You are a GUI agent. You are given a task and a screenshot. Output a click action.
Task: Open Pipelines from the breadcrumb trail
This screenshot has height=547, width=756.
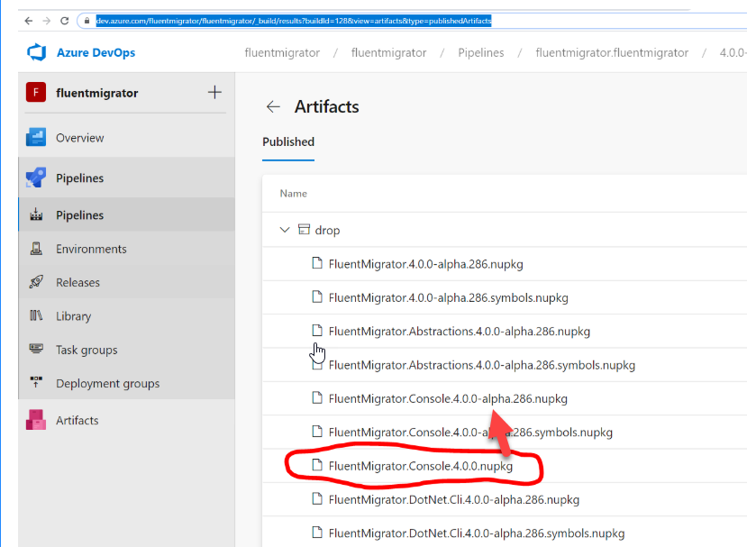[481, 52]
